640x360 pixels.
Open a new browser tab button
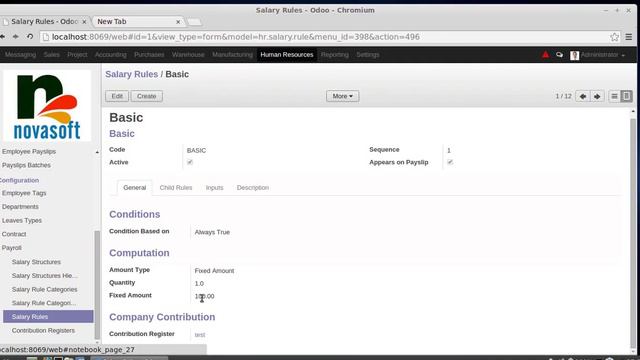pyautogui.click(x=194, y=22)
